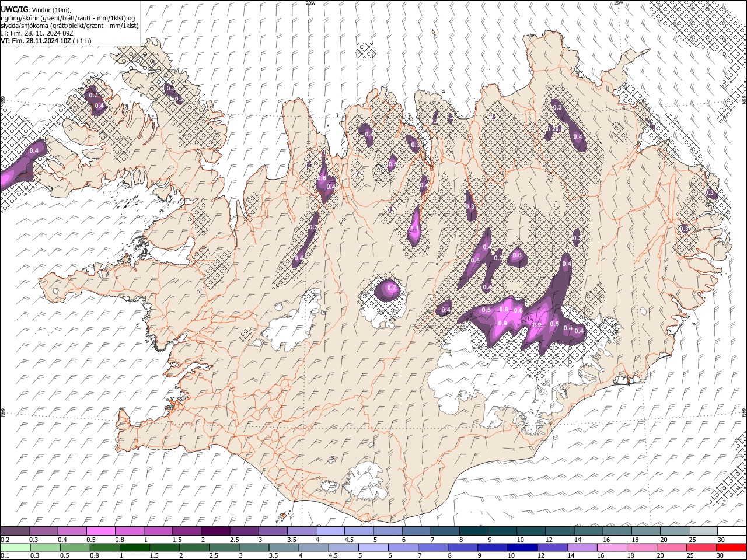The image size is (747, 560).
Task: Click the '0.4' value off the northwest coast
Action: 34,151
